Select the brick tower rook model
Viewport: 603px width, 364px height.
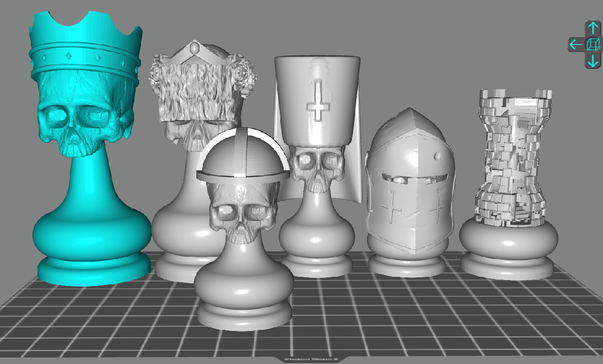point(510,184)
